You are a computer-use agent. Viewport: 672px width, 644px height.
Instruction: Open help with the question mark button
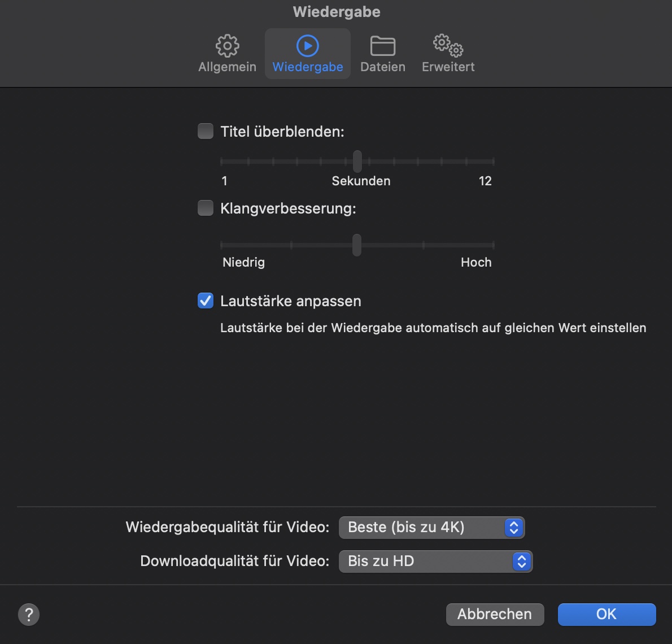tap(29, 615)
